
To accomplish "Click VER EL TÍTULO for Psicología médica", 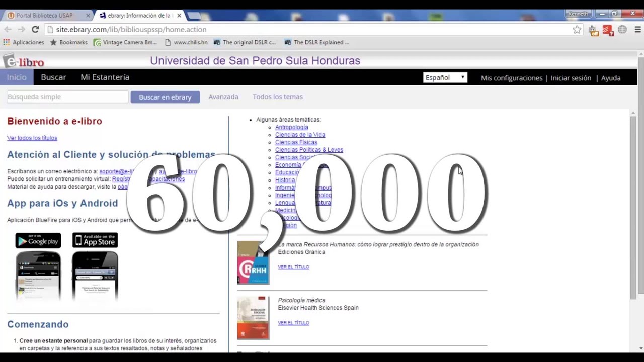I will click(x=293, y=323).
